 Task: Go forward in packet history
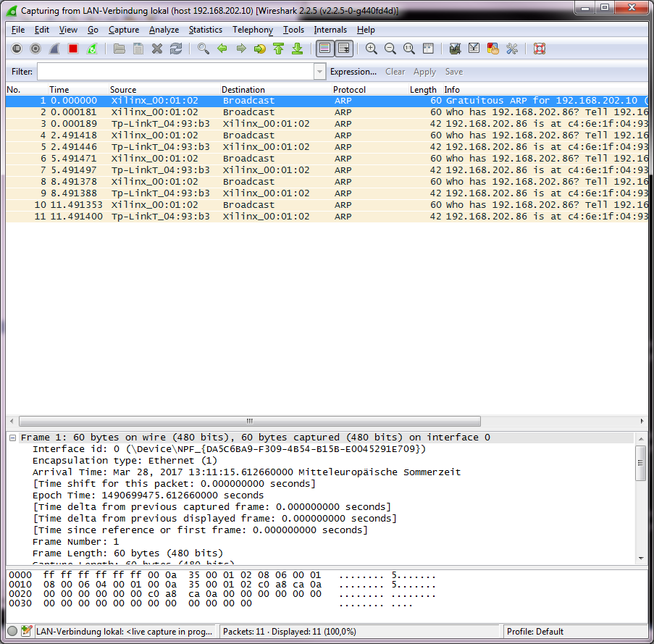[x=241, y=49]
